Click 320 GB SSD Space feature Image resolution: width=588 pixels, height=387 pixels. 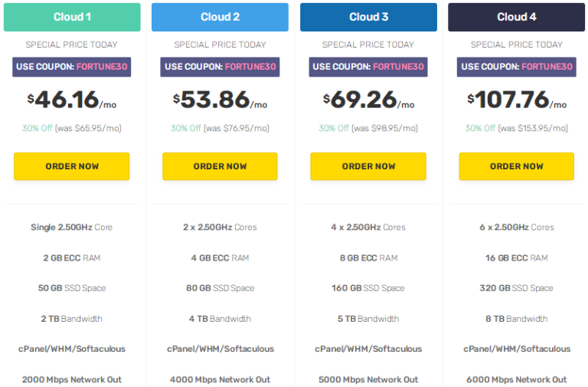coord(516,288)
